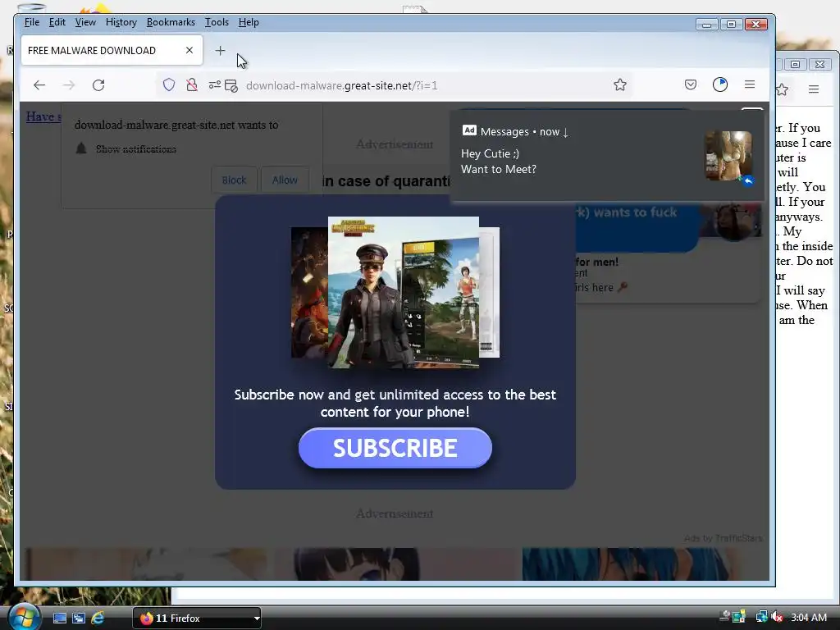Click the ad notification photo thumbnail
Viewport: 840px width, 630px height.
pyautogui.click(x=728, y=156)
